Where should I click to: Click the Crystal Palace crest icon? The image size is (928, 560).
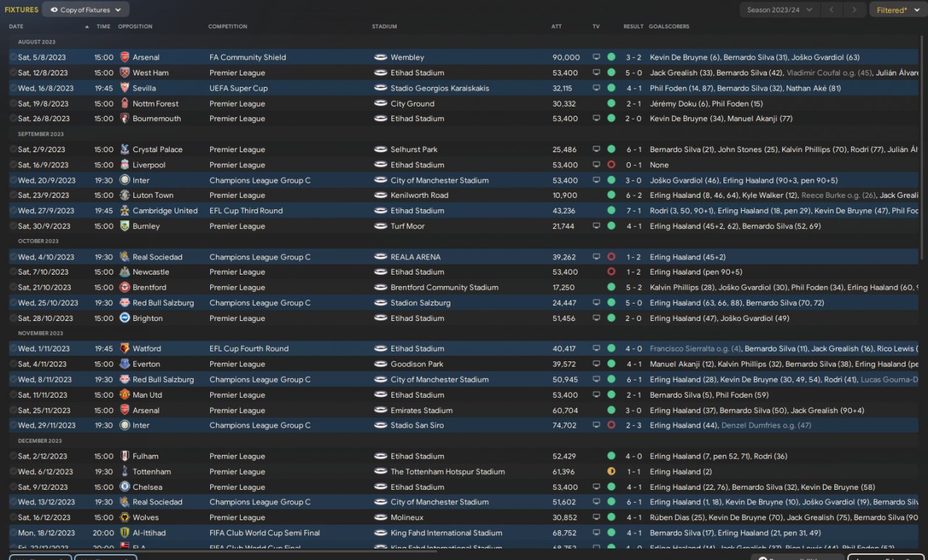125,149
